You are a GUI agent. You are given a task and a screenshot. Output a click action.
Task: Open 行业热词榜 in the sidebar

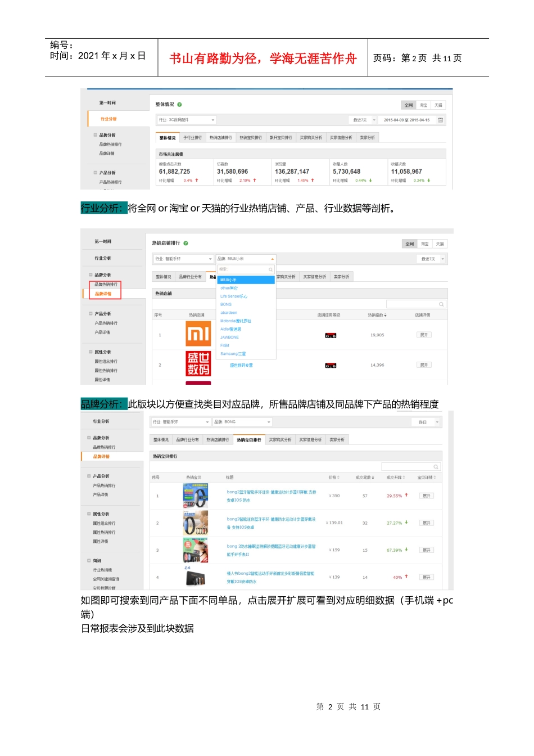(x=102, y=570)
